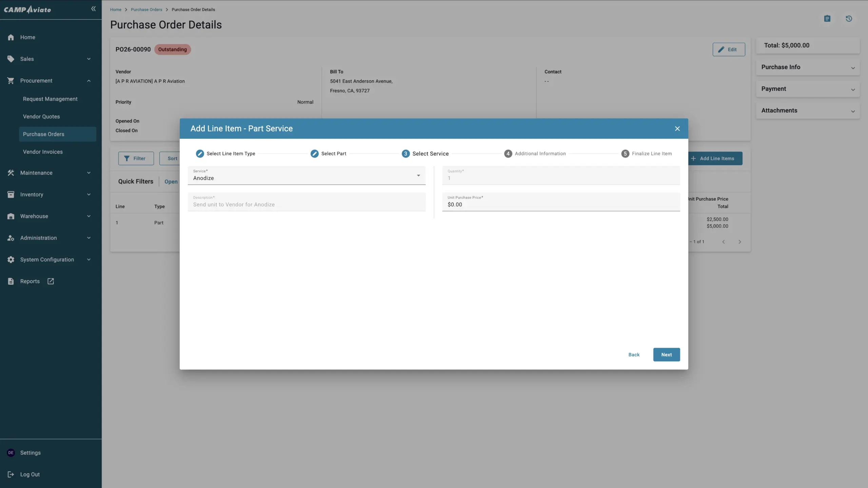
Task: Click the Purchase Orders breadcrumb link
Action: coord(146,9)
